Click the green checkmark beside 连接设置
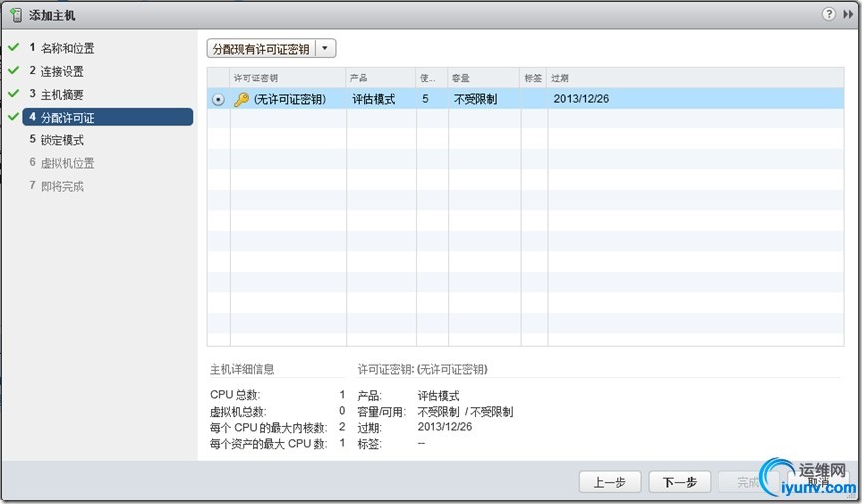The image size is (862, 504). click(x=13, y=71)
